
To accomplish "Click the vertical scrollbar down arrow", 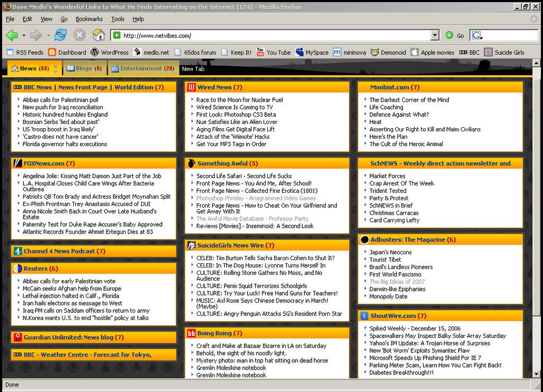I will (x=536, y=374).
